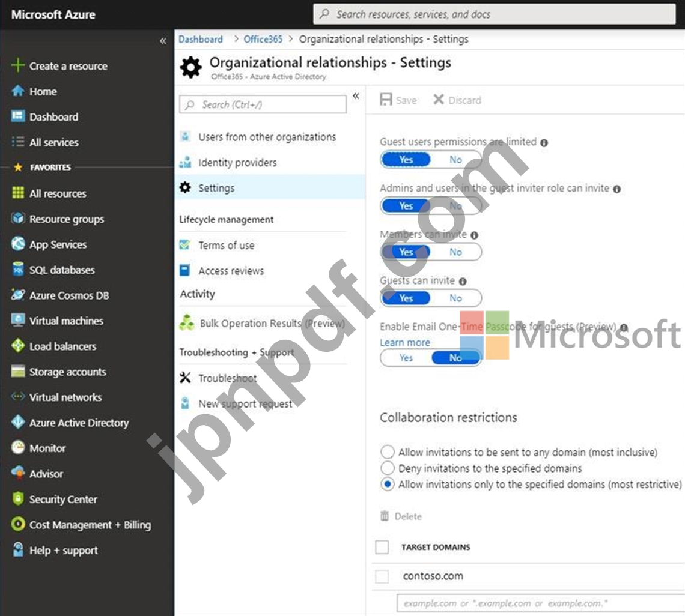Screen dimensions: 685x616
Task: Select the Azure Active Directory icon
Action: [x=18, y=422]
